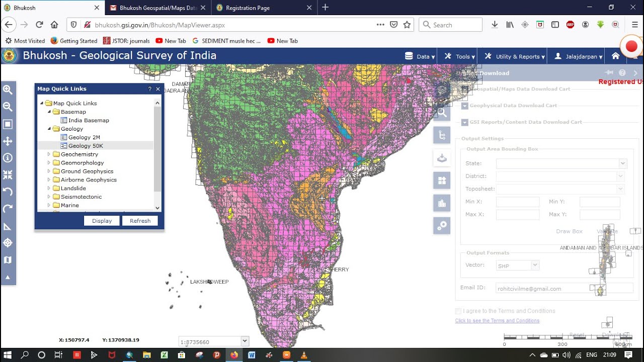Open the map scale dropdown
This screenshot has width=644, height=362.
(245, 341)
